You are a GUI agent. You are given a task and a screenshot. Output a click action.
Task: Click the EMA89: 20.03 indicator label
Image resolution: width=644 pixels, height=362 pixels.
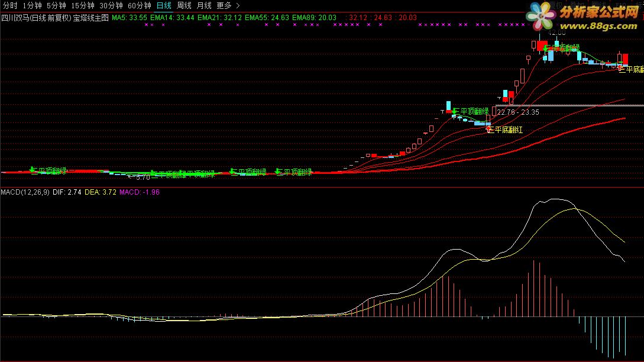coord(314,18)
